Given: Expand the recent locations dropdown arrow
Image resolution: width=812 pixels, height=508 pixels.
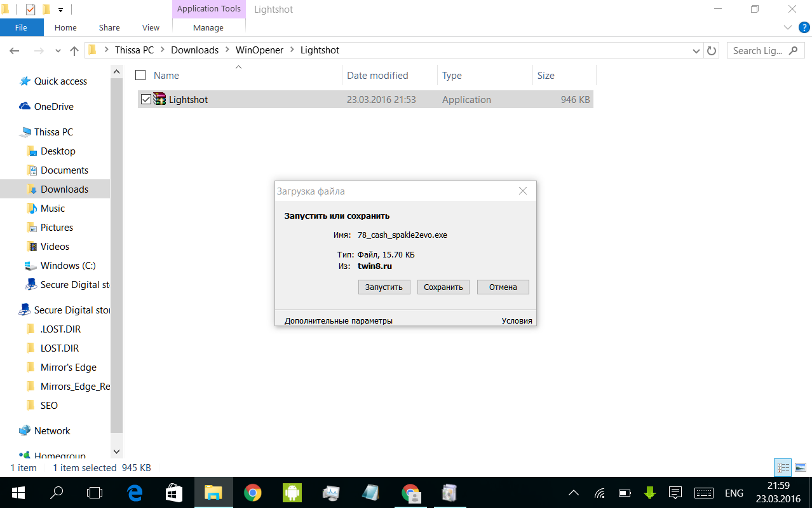Looking at the screenshot, I should coord(58,50).
